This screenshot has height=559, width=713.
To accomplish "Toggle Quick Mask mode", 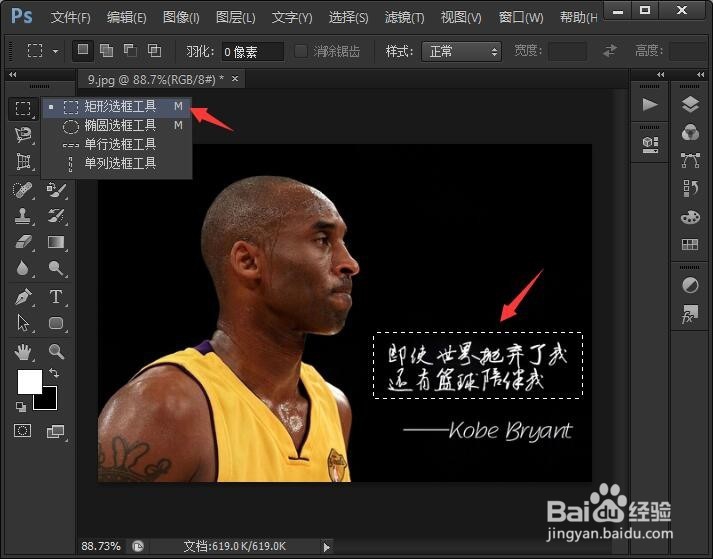I will point(23,430).
